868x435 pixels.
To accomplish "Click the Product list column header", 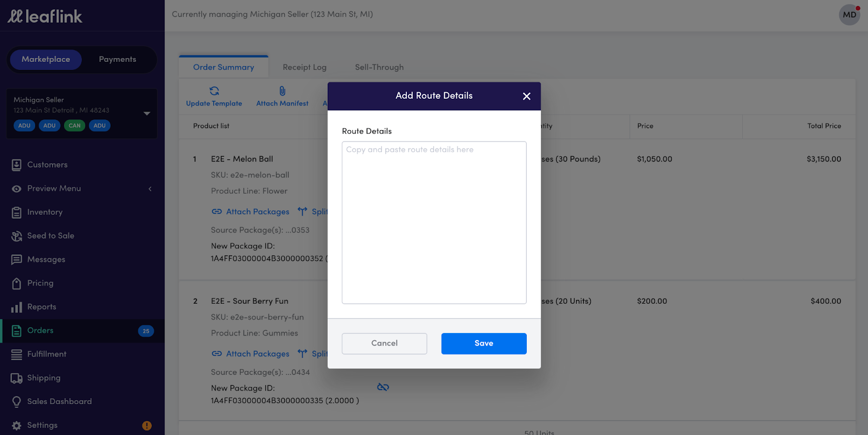I will [x=211, y=126].
